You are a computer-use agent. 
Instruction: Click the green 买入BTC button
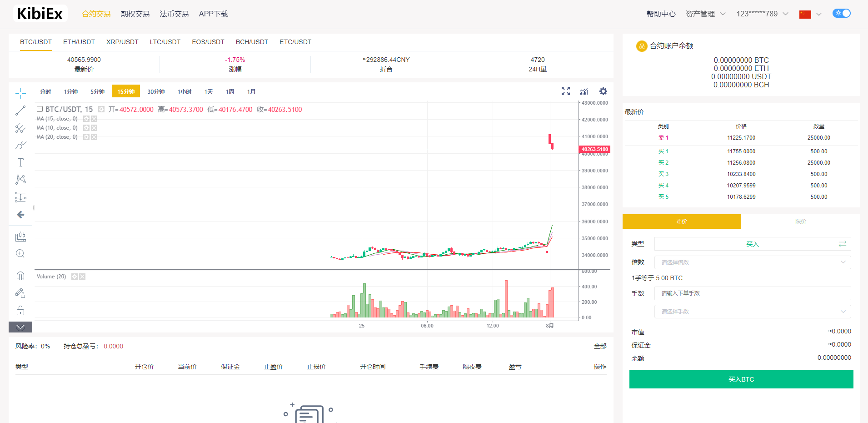(741, 379)
